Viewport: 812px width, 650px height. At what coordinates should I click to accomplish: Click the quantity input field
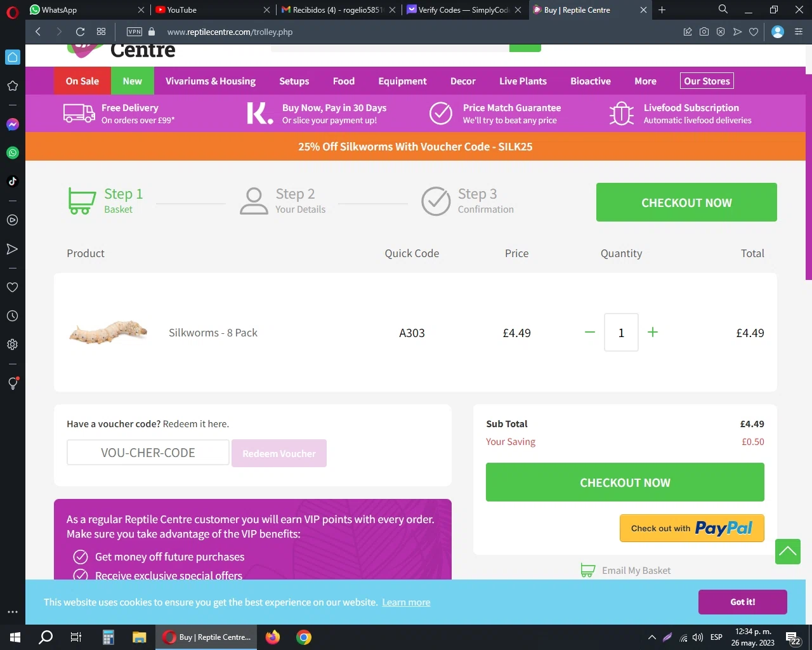(621, 332)
